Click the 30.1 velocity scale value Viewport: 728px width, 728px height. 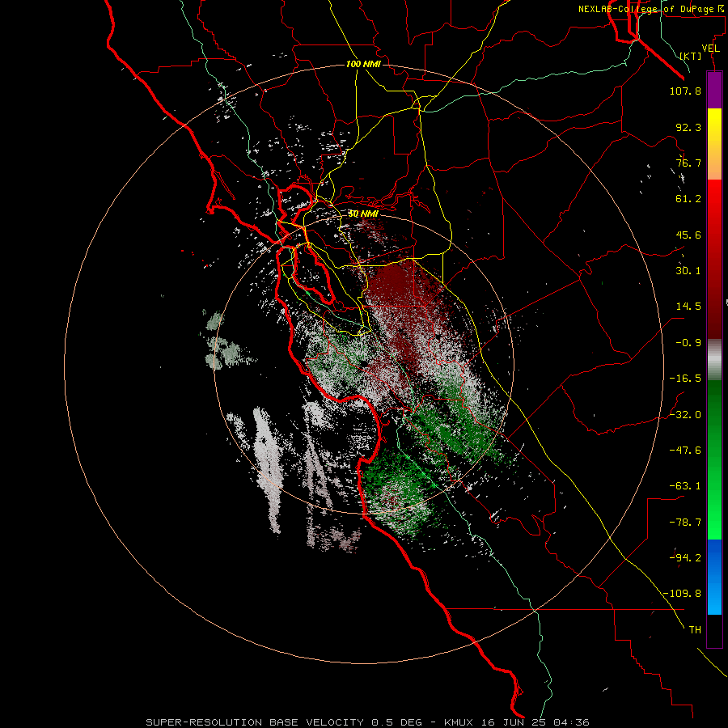pyautogui.click(x=688, y=271)
